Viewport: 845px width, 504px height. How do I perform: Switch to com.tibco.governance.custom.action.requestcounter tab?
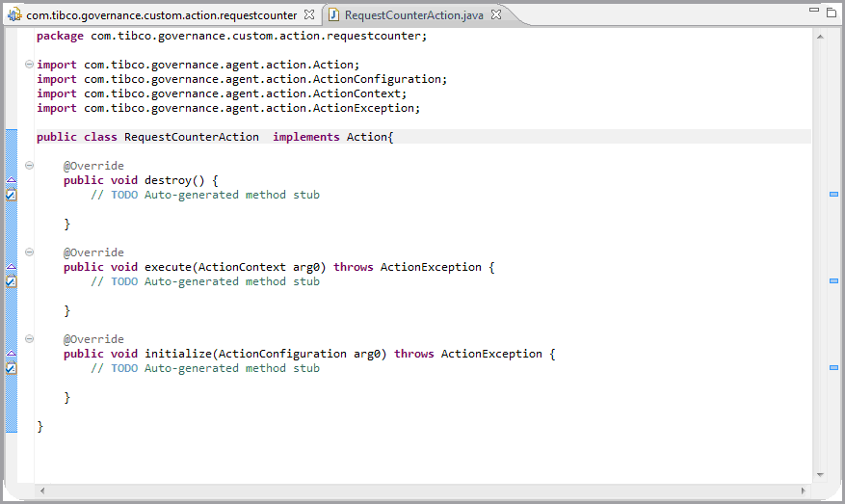(162, 15)
